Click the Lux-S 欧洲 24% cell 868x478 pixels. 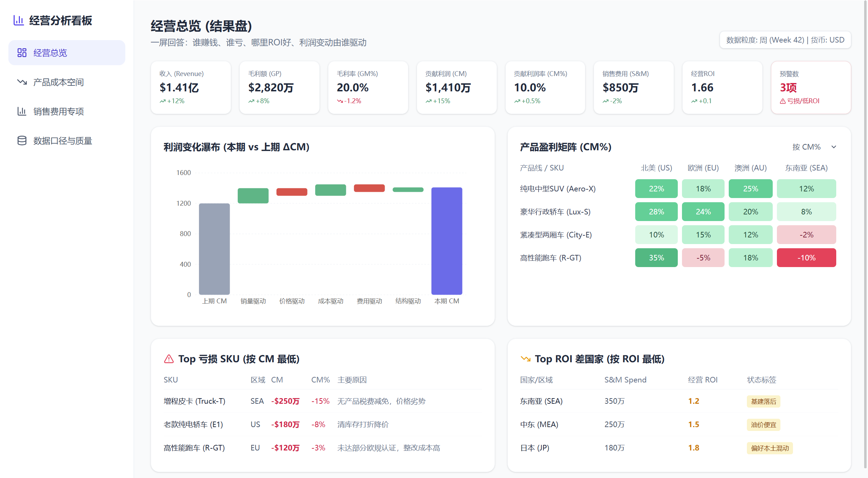click(x=703, y=212)
